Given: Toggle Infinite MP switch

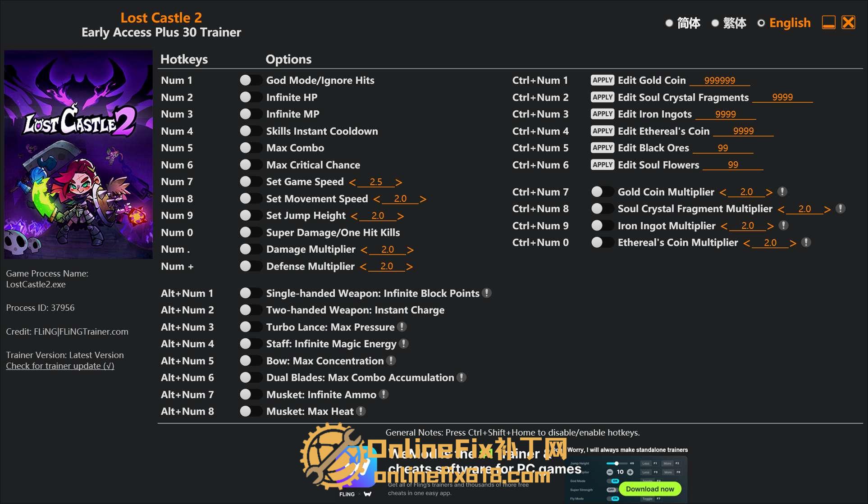Looking at the screenshot, I should [251, 114].
